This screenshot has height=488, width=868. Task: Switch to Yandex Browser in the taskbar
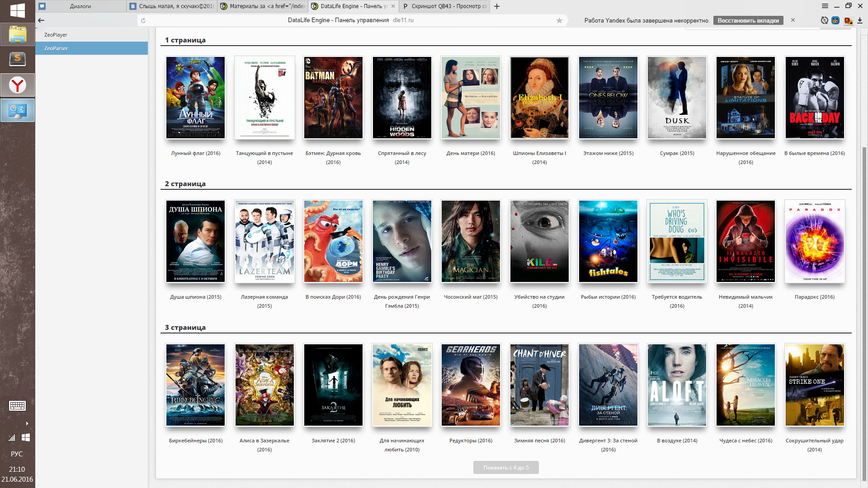coord(18,85)
